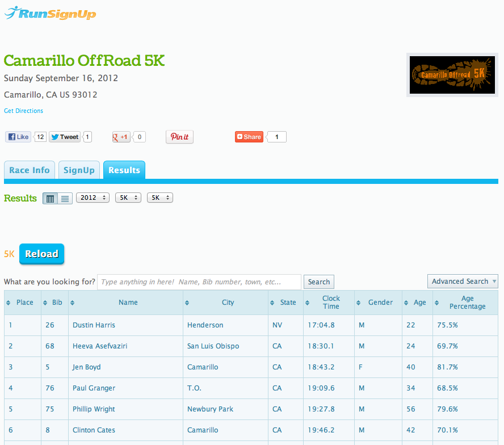This screenshot has height=445, width=504.
Task: Click the Twitter Tweet button
Action: [x=65, y=137]
